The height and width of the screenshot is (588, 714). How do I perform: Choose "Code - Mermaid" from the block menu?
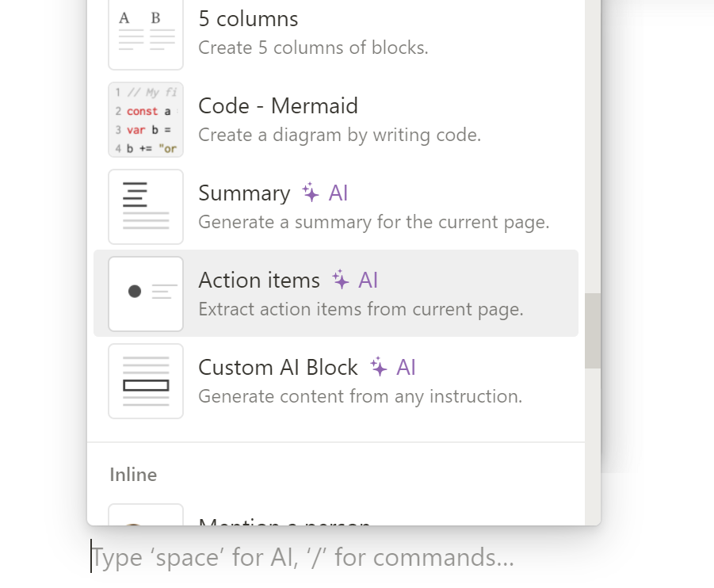click(278, 106)
